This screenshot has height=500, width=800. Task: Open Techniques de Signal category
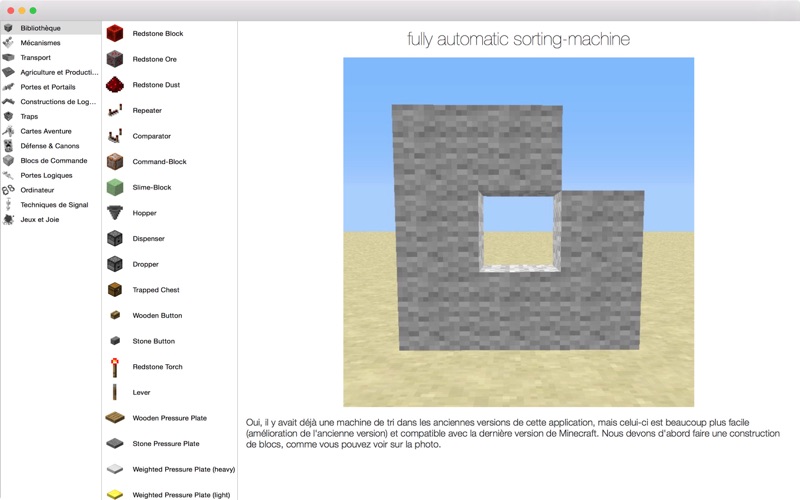[51, 205]
